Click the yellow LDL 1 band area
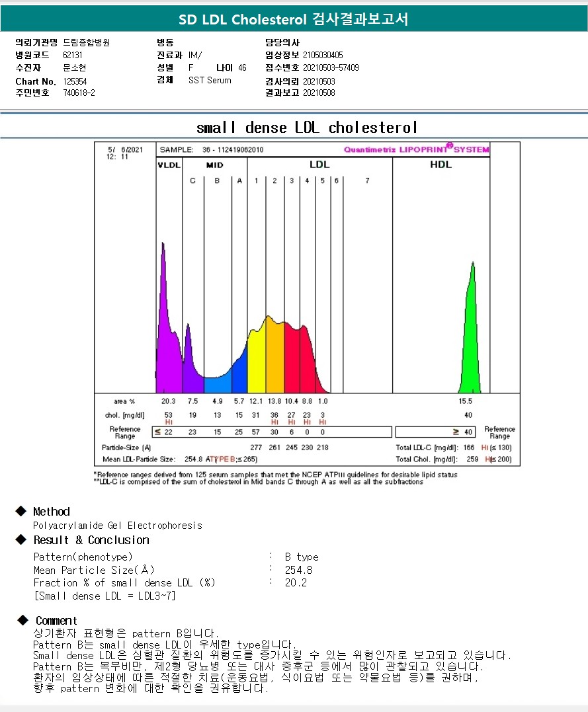This screenshot has height=712, width=588. click(257, 363)
